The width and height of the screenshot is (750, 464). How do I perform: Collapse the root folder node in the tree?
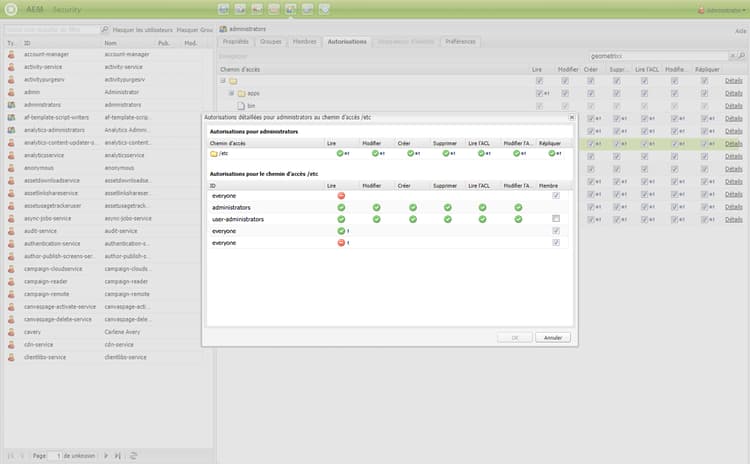coord(223,80)
